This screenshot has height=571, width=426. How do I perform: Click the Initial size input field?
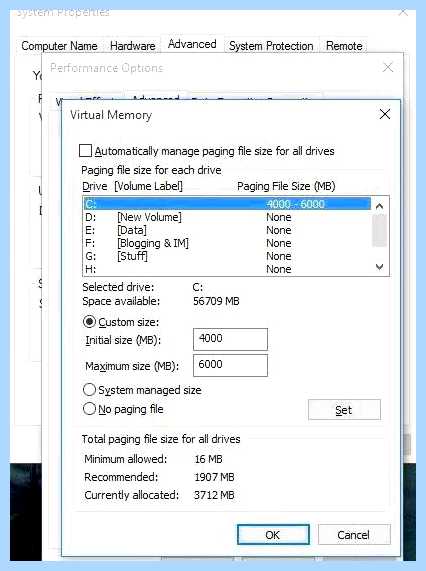[230, 339]
